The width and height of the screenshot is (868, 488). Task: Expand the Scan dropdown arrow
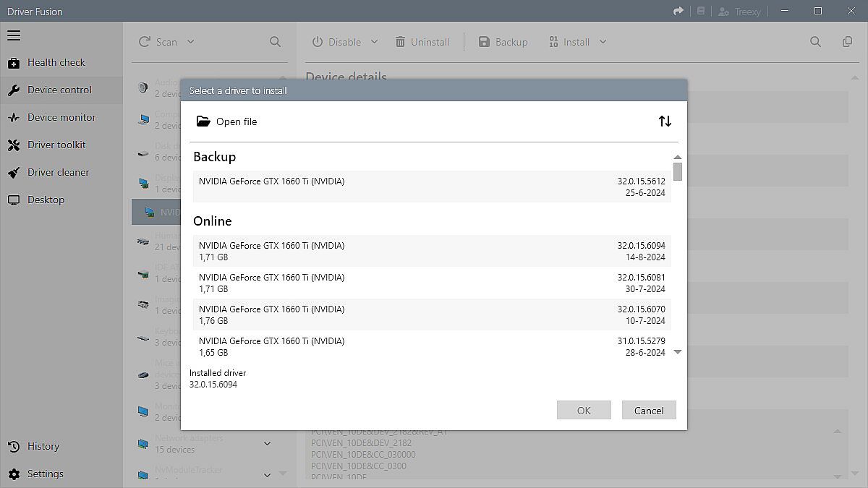coord(191,42)
